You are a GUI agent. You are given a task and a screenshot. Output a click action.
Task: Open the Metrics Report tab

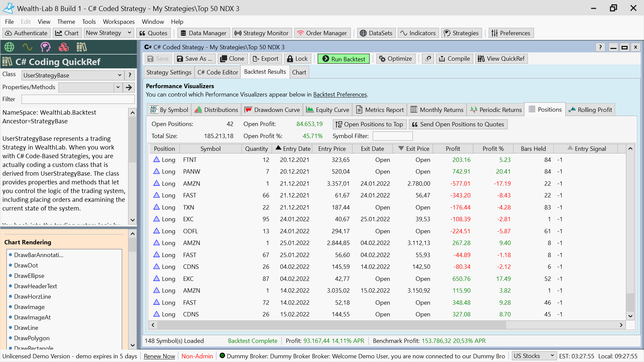(380, 110)
